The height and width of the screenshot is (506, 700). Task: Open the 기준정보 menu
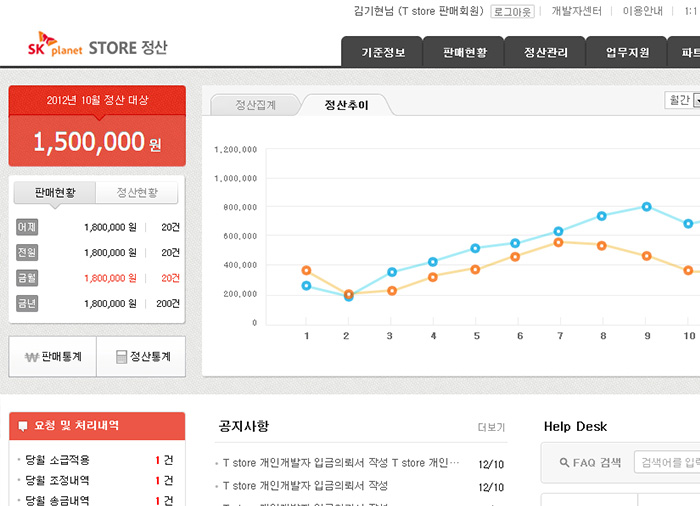pyautogui.click(x=383, y=52)
